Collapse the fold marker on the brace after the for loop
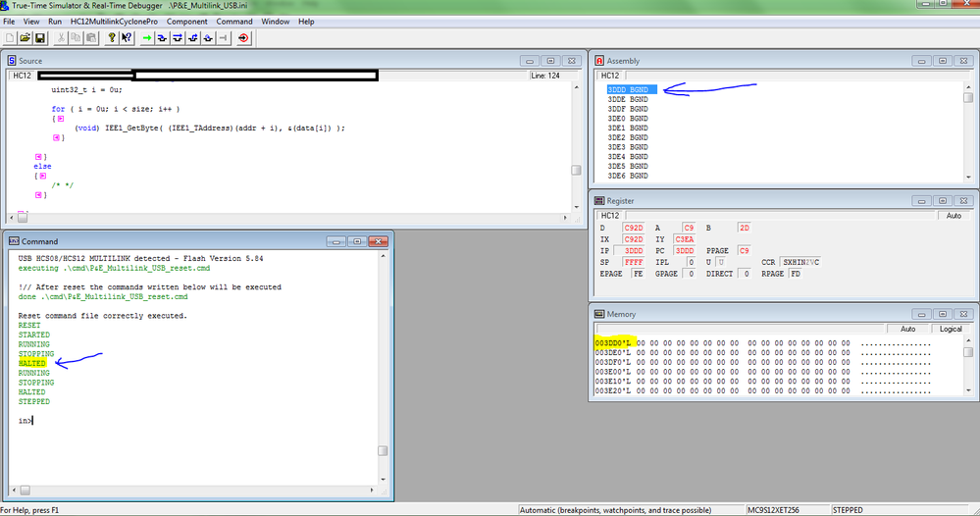This screenshot has width=980, height=516. [61, 119]
